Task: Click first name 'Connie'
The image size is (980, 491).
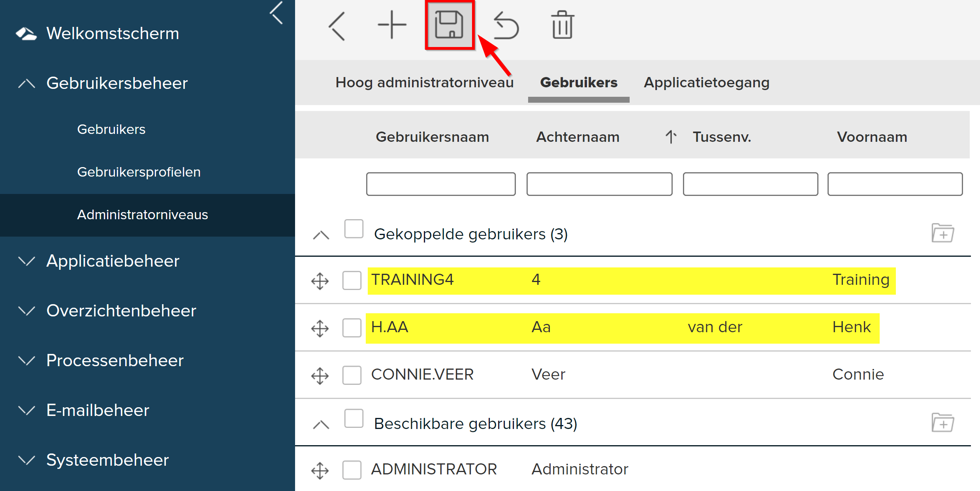Action: coord(858,374)
